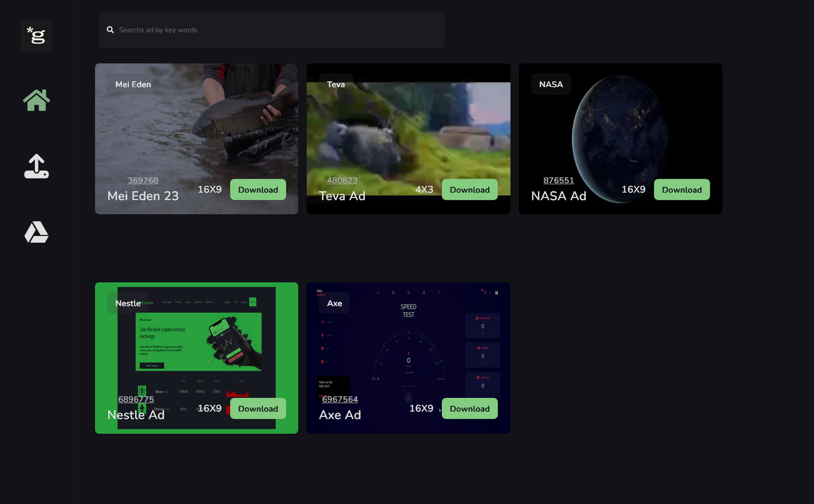Click the title Axe Ad
Viewport: 814px width, 504px height.
(340, 414)
